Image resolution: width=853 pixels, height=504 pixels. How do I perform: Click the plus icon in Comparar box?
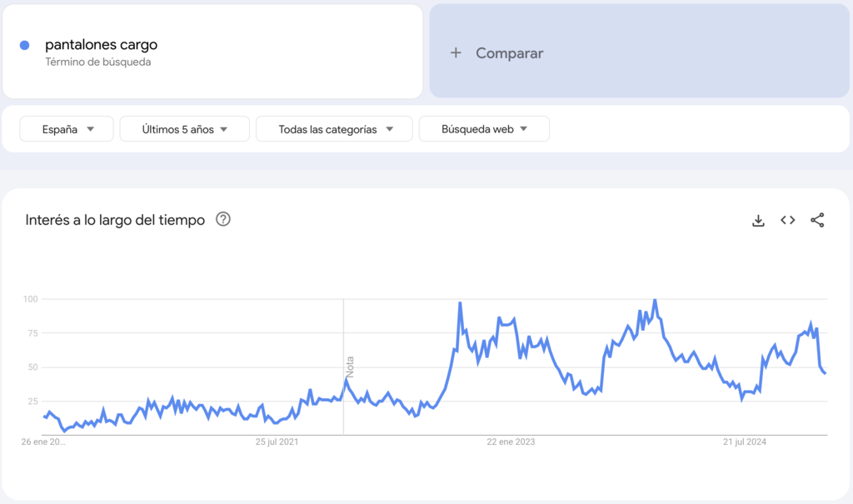tap(456, 52)
